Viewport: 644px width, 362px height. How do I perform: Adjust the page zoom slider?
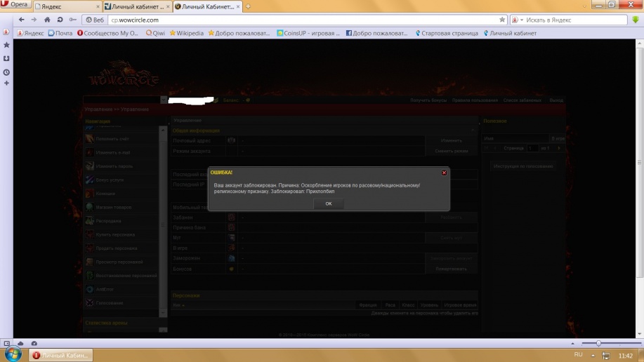tap(598, 343)
